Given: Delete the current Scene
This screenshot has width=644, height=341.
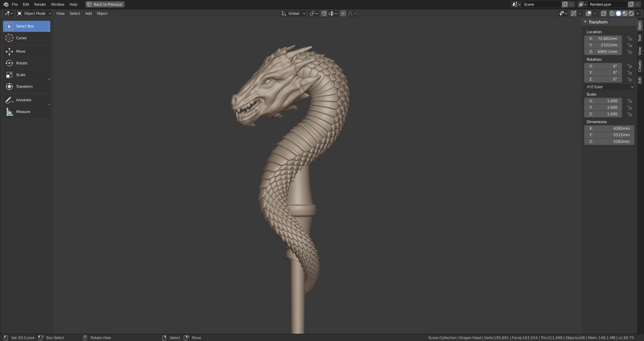Looking at the screenshot, I should [x=572, y=4].
